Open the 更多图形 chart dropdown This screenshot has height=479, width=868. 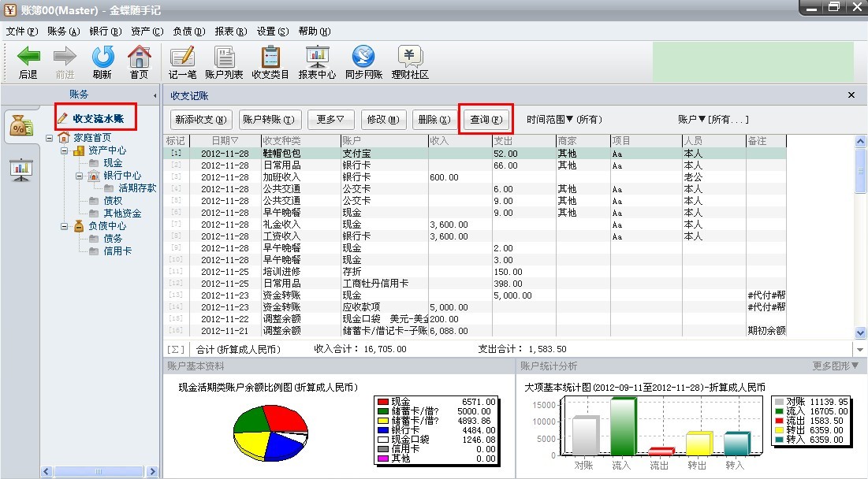point(836,366)
